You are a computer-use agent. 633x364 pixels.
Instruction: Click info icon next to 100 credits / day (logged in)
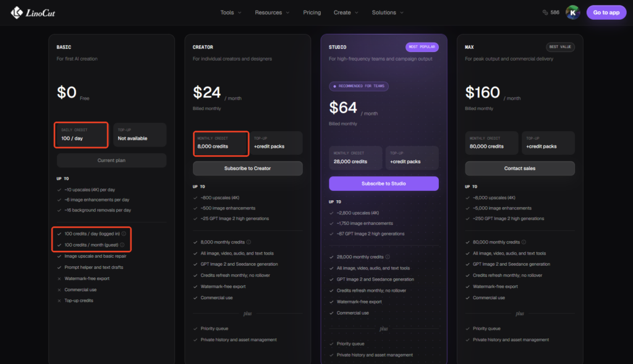click(124, 234)
